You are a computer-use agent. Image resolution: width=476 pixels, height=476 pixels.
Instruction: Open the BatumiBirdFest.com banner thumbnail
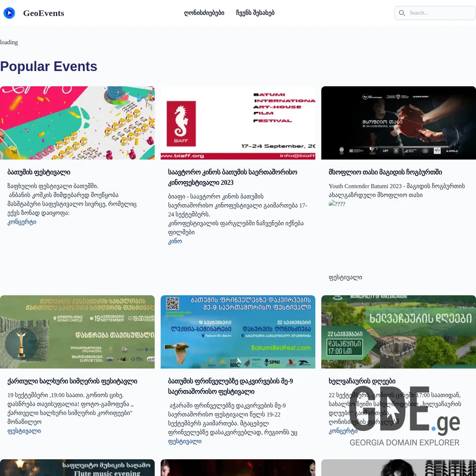(x=238, y=332)
